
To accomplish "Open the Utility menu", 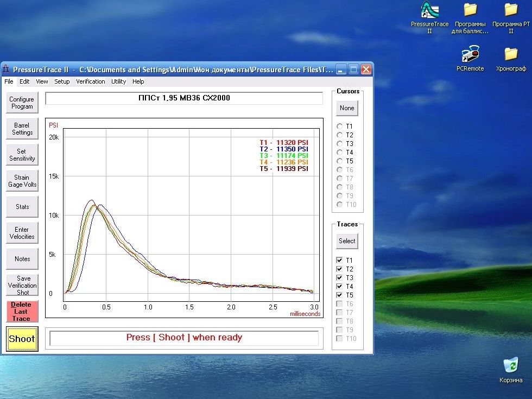I will point(118,81).
